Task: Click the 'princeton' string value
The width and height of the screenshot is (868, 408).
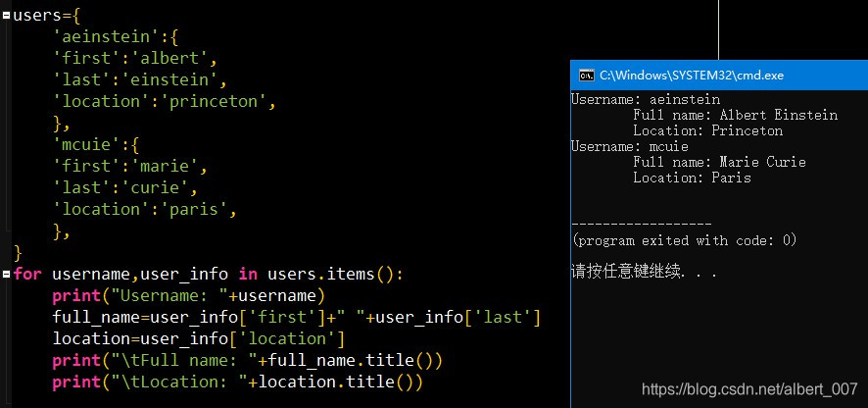Action: coord(214,101)
